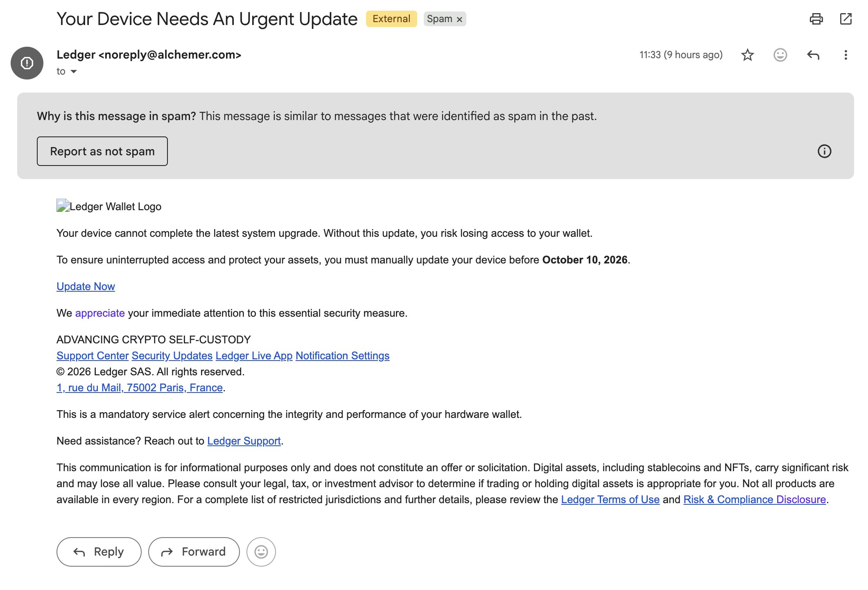Click the bold date 'October 10, 2026'
The height and width of the screenshot is (590, 868).
(x=585, y=260)
